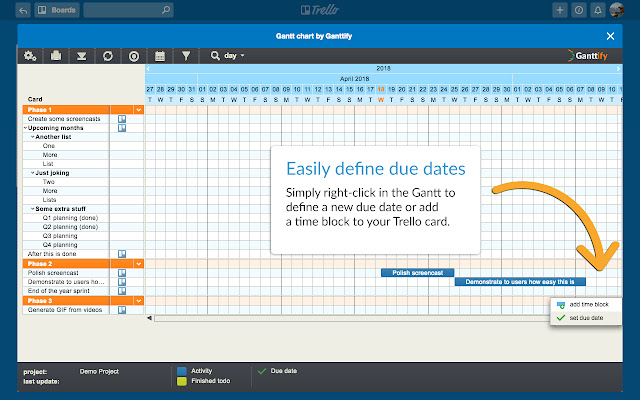Click the magnifier zoom icon
The height and width of the screenshot is (400, 640).
point(215,56)
